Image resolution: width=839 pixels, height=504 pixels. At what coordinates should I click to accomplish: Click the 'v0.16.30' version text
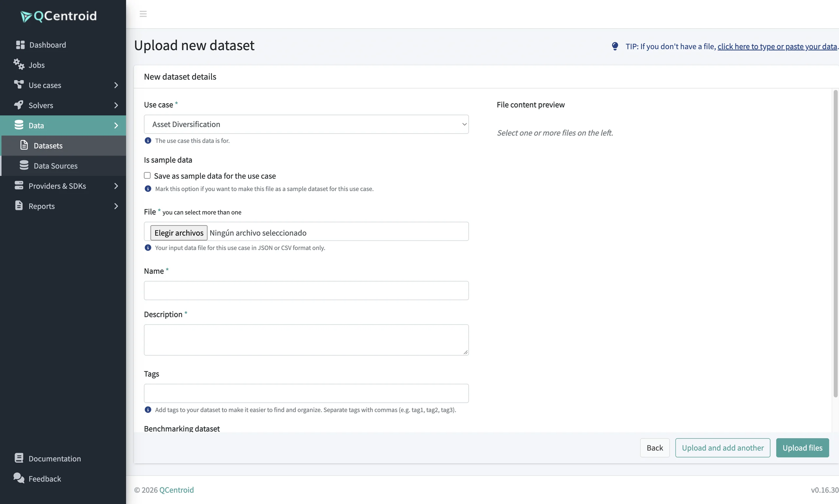(825, 490)
